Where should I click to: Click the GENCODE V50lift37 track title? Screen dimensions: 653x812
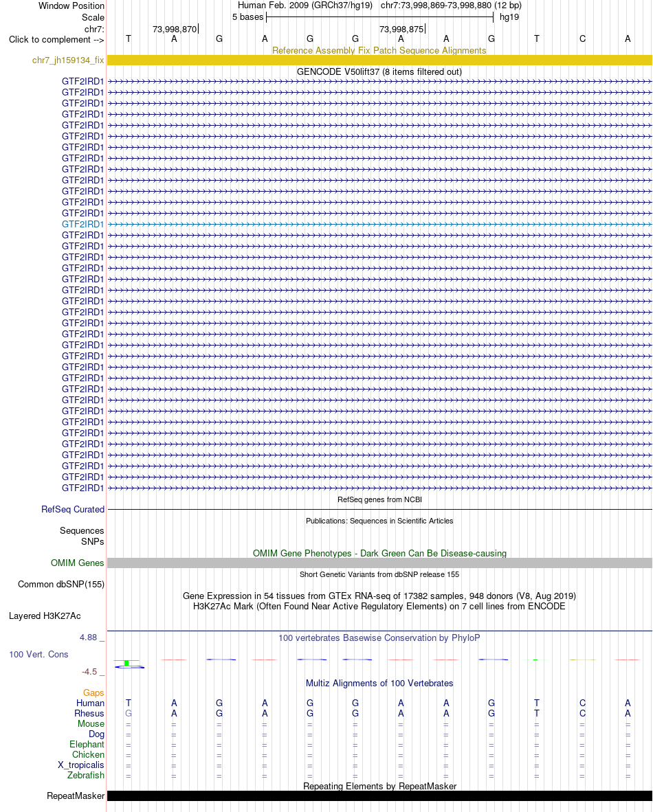(x=379, y=71)
